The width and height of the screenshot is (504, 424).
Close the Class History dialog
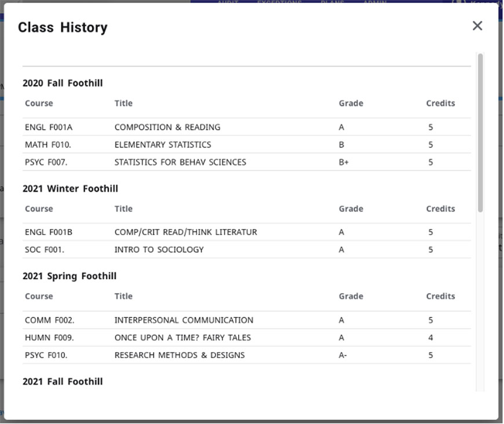[x=477, y=25]
